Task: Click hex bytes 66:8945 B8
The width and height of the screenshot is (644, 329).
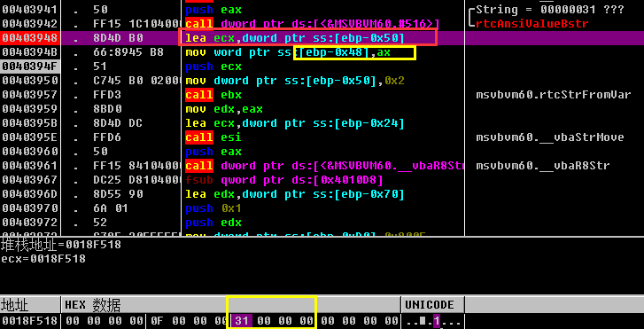Action: 128,52
